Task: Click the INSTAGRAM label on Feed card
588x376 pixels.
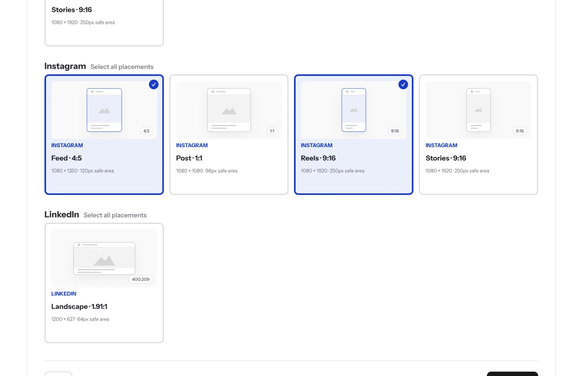Action: click(67, 145)
